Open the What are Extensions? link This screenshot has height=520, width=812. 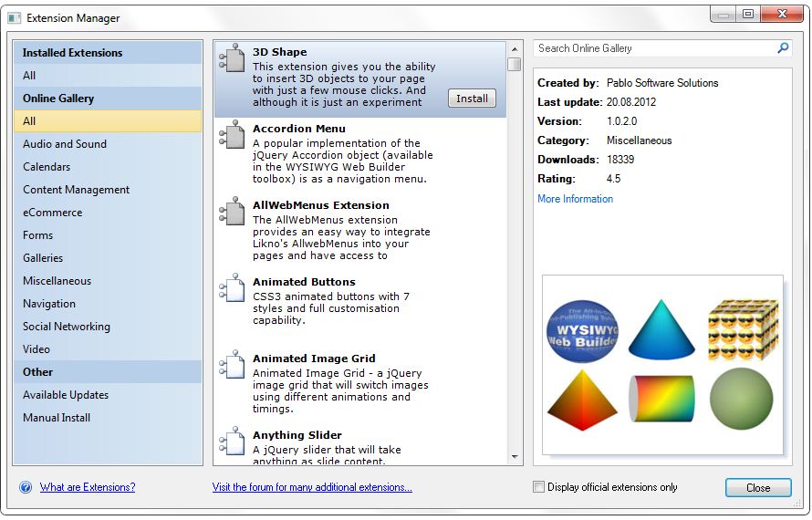tap(88, 487)
